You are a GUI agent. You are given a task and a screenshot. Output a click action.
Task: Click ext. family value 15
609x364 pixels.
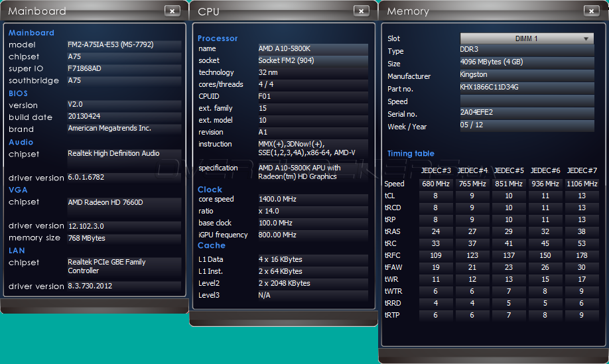(x=312, y=108)
